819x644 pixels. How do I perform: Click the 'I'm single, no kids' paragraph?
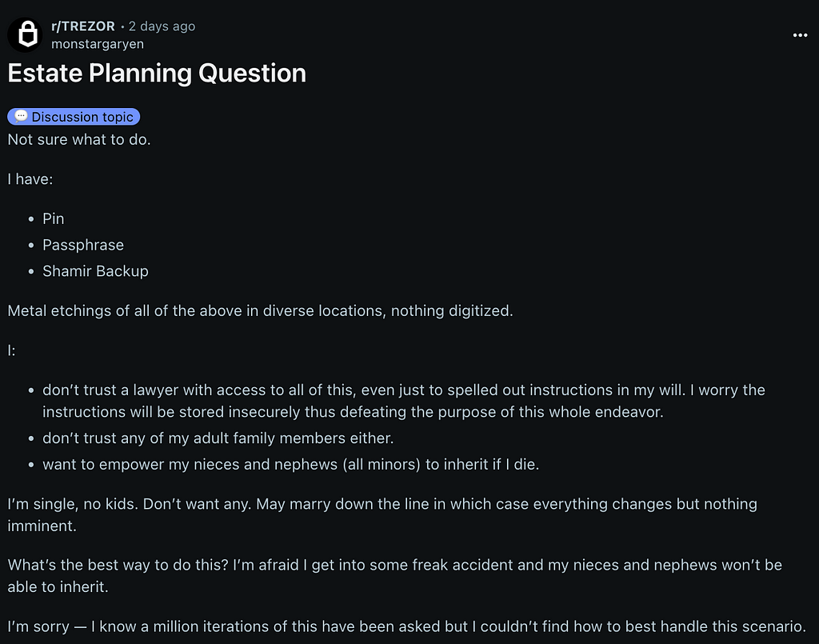click(x=382, y=514)
